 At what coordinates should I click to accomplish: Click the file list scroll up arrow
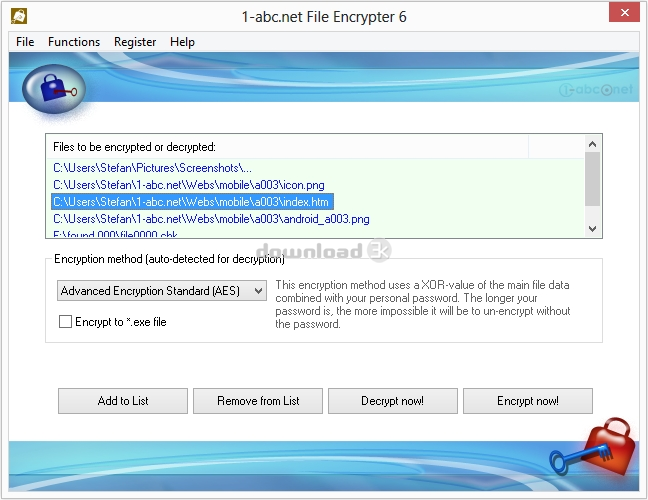point(593,144)
